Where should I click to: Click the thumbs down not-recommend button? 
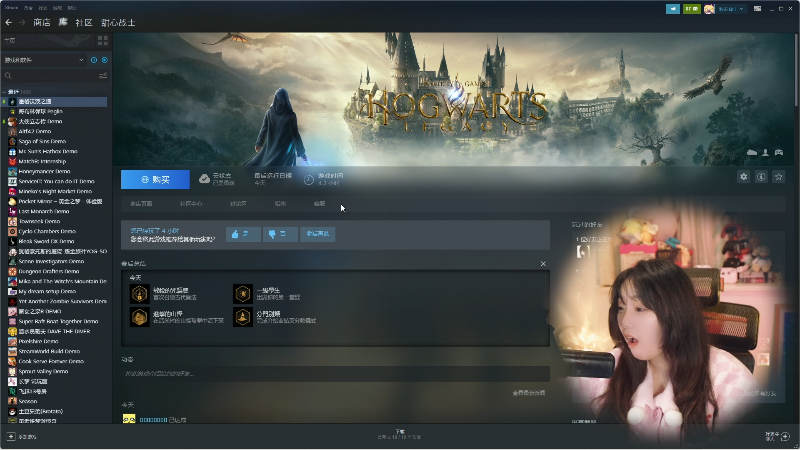tap(280, 234)
